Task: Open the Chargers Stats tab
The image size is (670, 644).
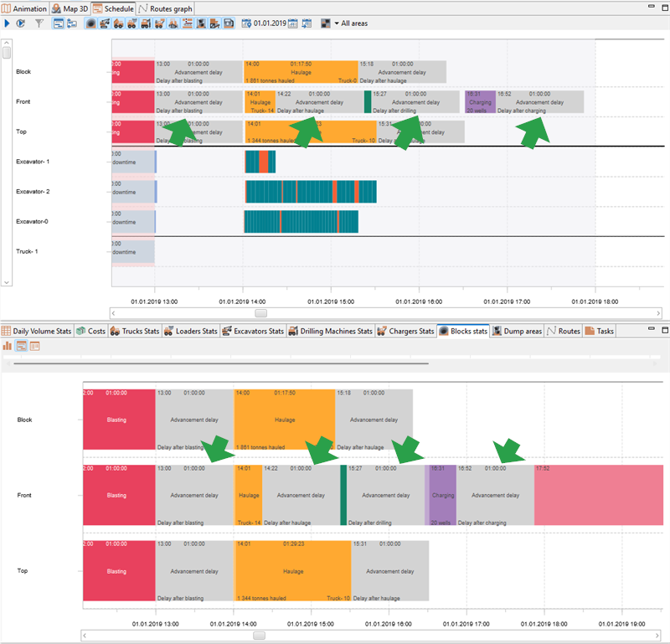Action: click(x=406, y=331)
